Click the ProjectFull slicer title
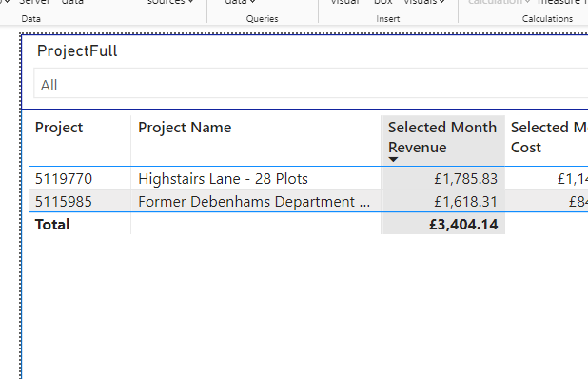 [x=77, y=51]
